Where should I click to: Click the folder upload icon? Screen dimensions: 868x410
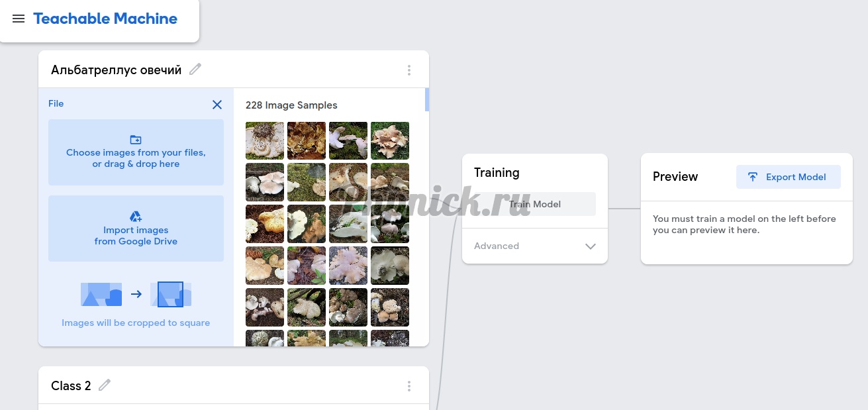click(136, 140)
